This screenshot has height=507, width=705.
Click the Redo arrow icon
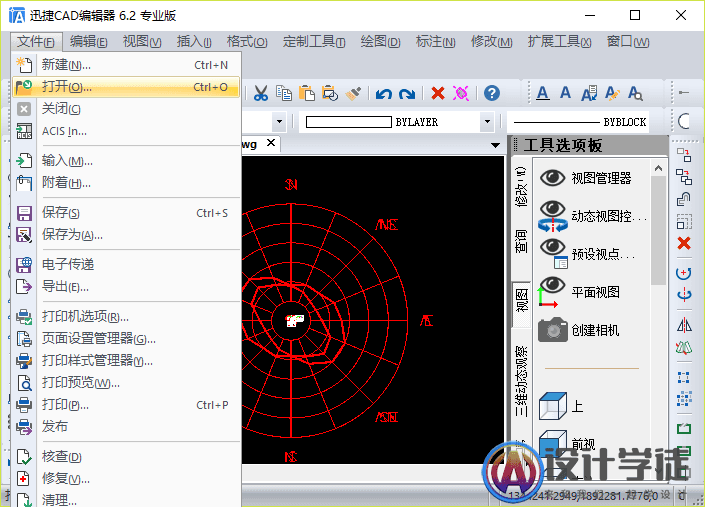point(407,93)
